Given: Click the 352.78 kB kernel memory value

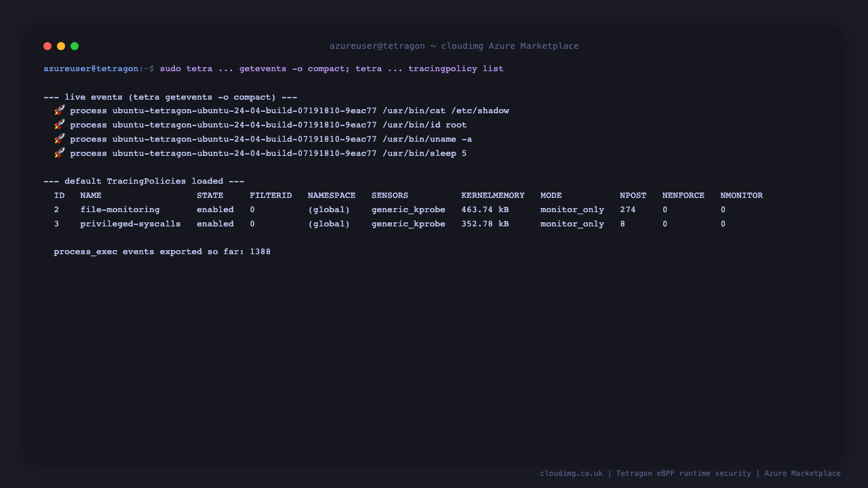Looking at the screenshot, I should (485, 224).
